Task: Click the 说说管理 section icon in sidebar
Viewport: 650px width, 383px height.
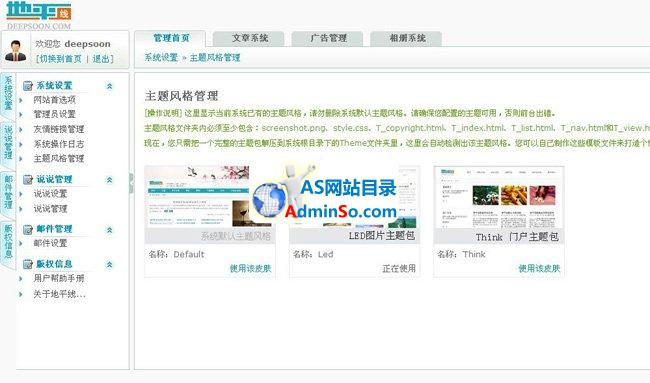Action: [x=28, y=179]
